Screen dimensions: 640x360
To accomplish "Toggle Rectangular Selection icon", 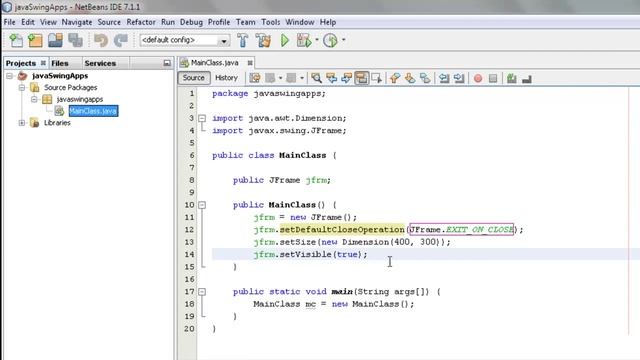I will coord(376,78).
